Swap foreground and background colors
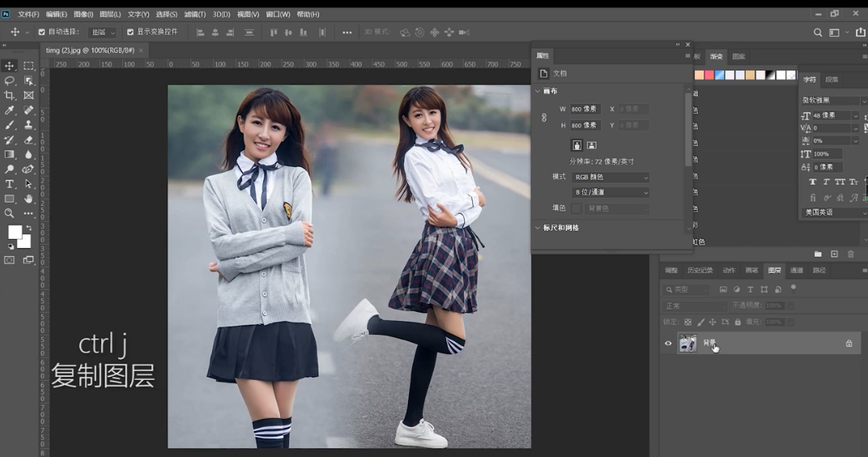 pos(29,227)
